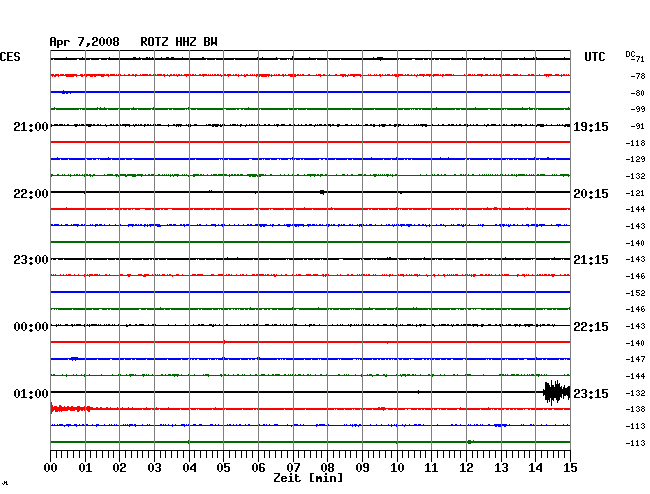Click the black spike on the 20:15 trace
Viewport: 650px width, 494px height.
pos(322,192)
